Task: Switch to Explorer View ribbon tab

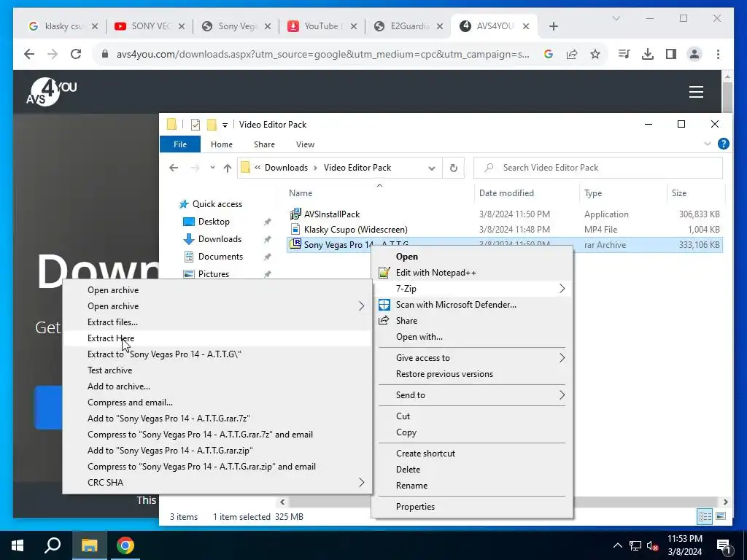Action: click(305, 144)
